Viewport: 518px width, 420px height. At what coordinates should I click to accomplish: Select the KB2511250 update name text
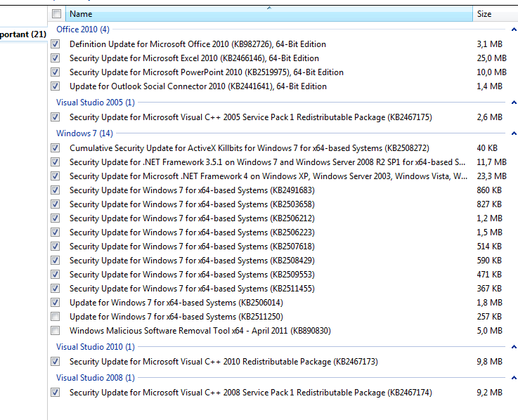176,317
